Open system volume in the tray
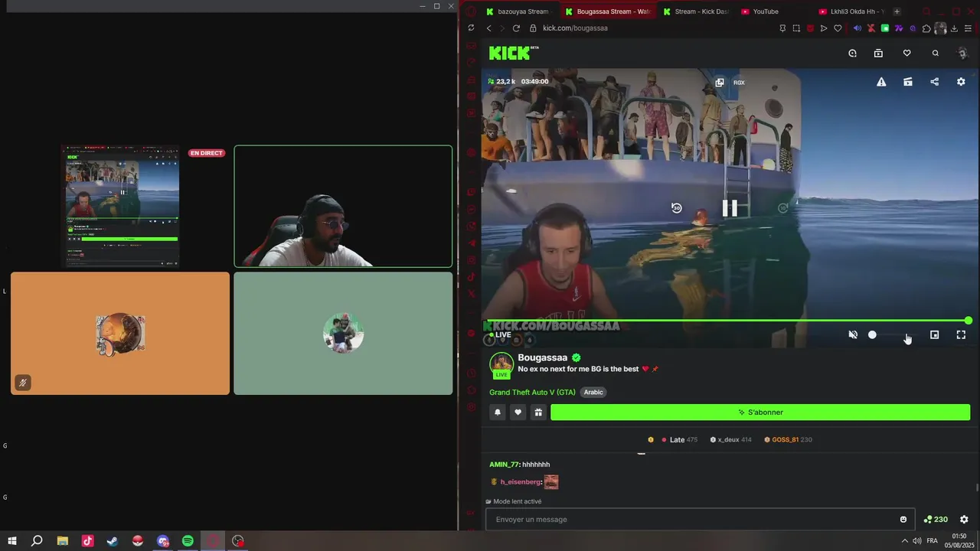The image size is (980, 551). pyautogui.click(x=916, y=541)
